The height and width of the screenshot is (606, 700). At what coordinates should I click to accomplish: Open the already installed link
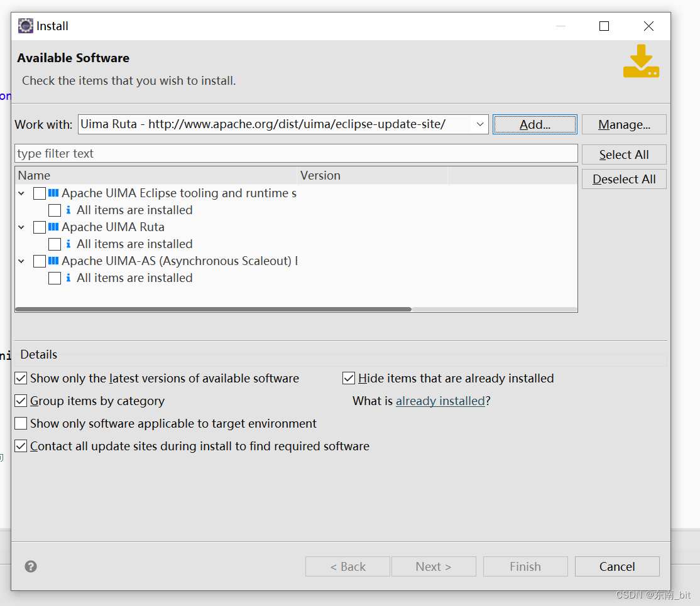click(440, 401)
